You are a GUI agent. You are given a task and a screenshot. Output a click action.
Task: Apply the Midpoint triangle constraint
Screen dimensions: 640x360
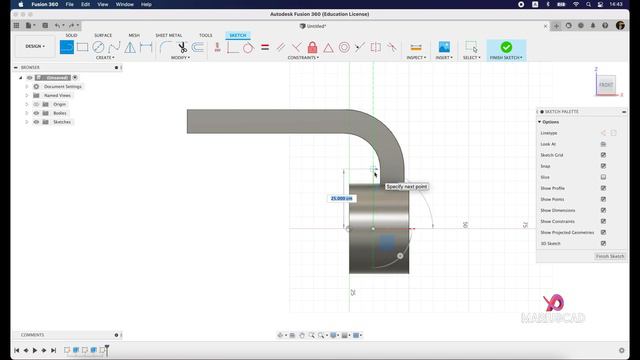click(328, 48)
